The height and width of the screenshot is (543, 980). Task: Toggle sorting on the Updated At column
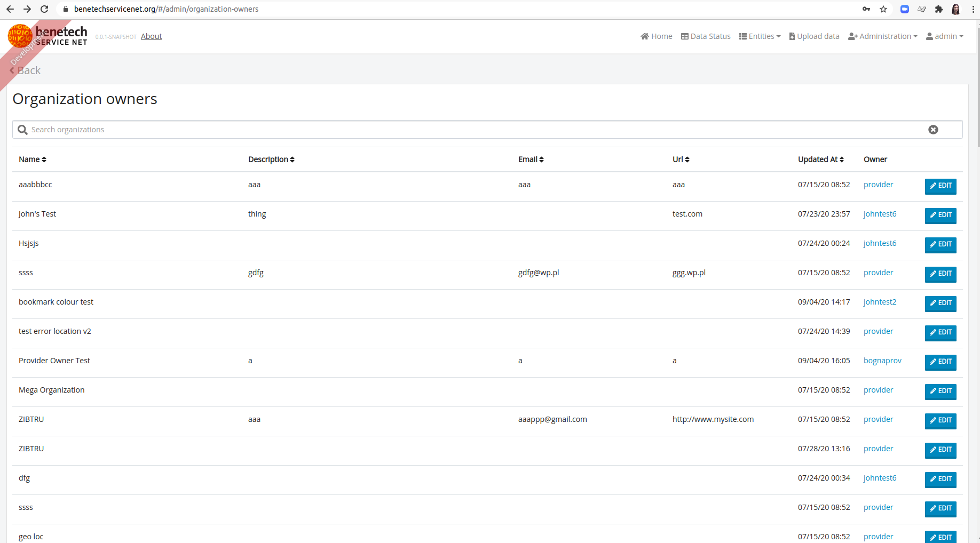click(841, 159)
